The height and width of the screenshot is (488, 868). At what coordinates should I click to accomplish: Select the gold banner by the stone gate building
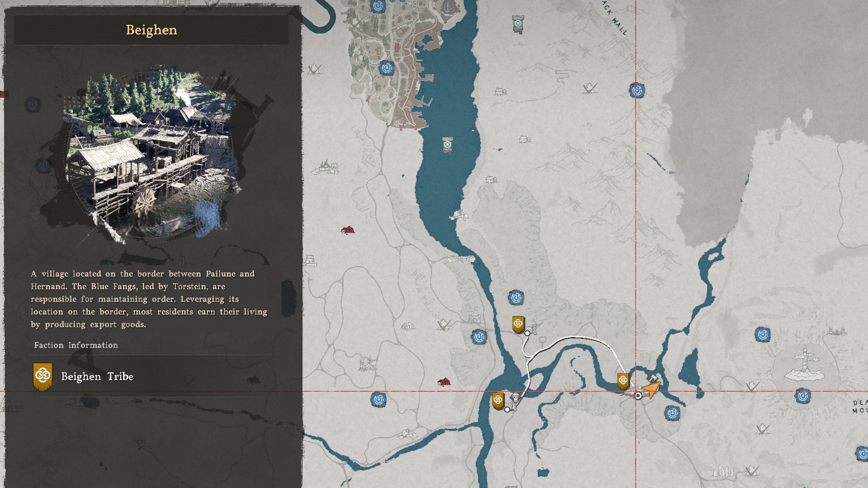click(518, 324)
